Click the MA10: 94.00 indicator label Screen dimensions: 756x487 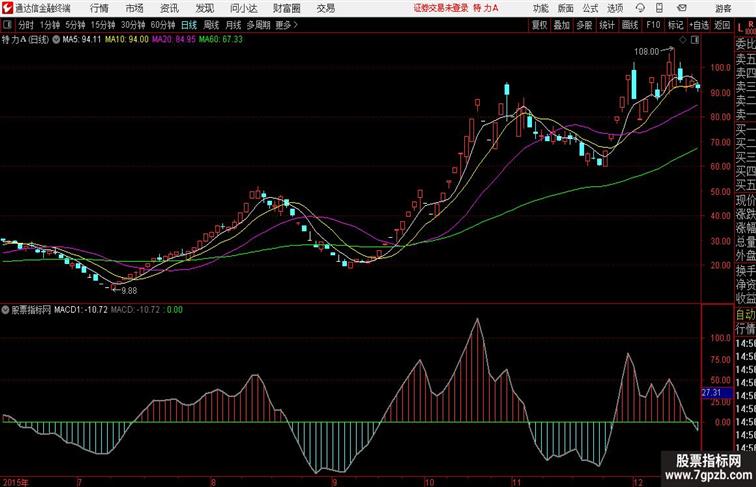tap(127, 40)
